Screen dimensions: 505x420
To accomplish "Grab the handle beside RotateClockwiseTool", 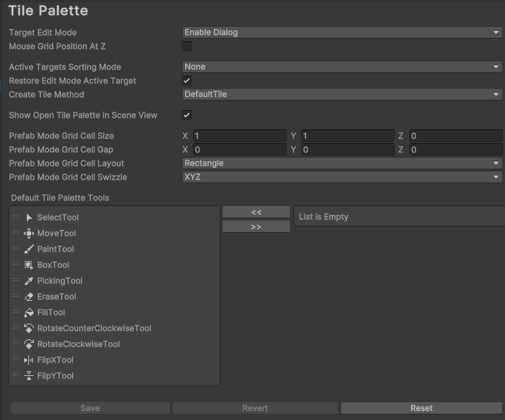I will [x=16, y=343].
